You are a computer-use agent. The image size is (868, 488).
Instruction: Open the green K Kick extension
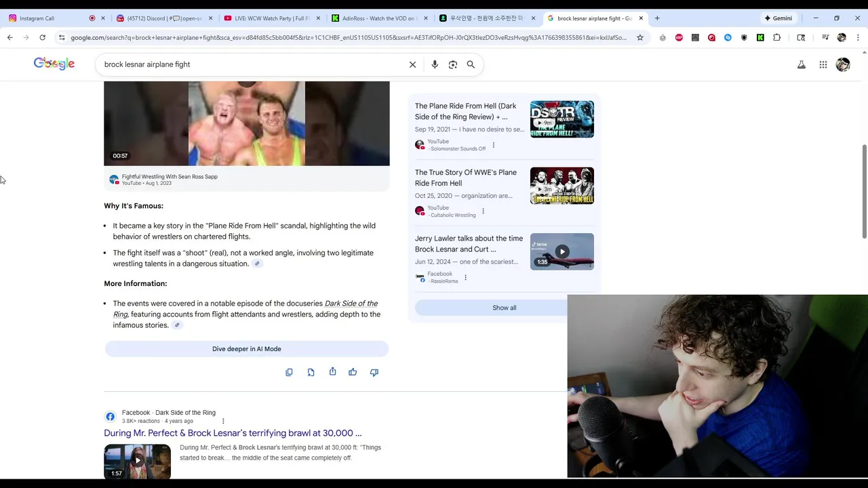pos(760,37)
